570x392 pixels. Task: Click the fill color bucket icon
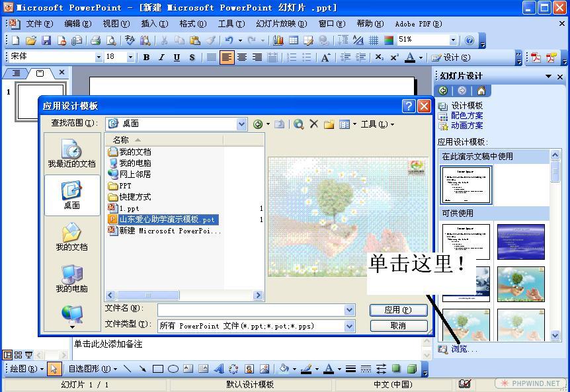[x=284, y=369]
